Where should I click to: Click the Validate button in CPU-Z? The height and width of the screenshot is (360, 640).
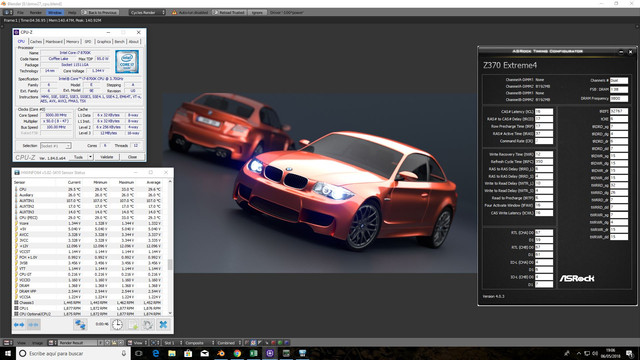[x=107, y=157]
